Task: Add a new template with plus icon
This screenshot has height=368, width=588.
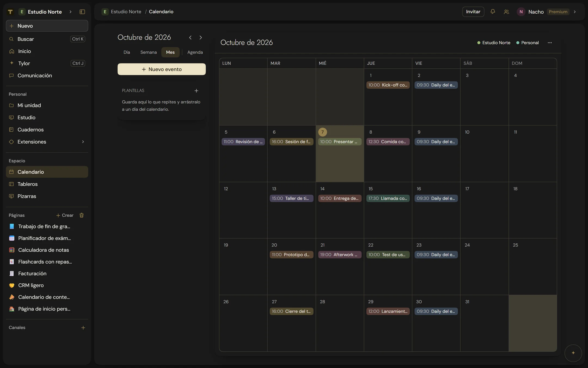Action: tap(196, 91)
